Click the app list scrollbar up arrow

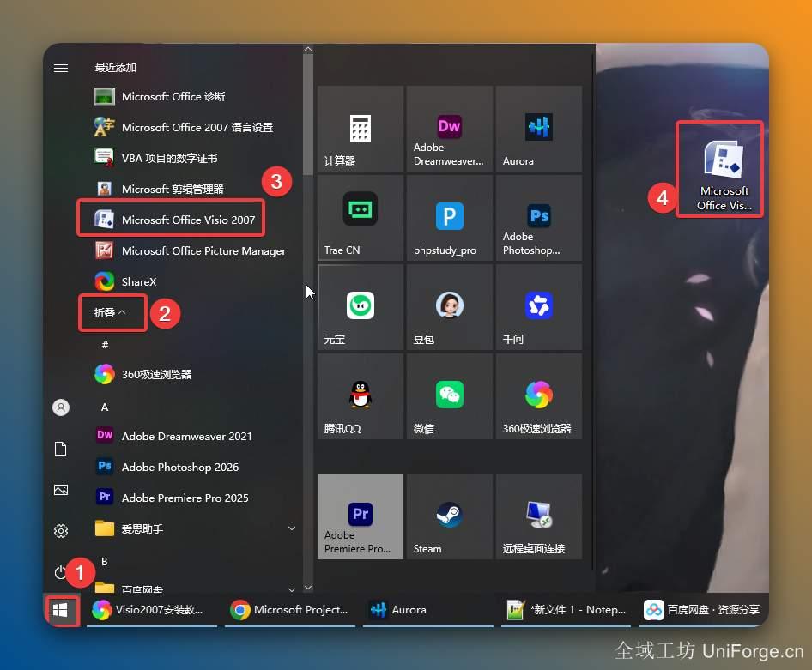pos(308,49)
